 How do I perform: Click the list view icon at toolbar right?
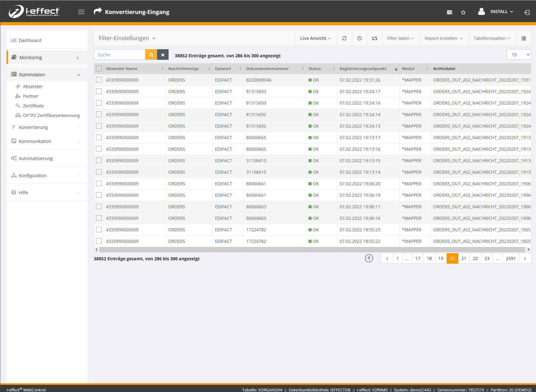click(x=524, y=38)
